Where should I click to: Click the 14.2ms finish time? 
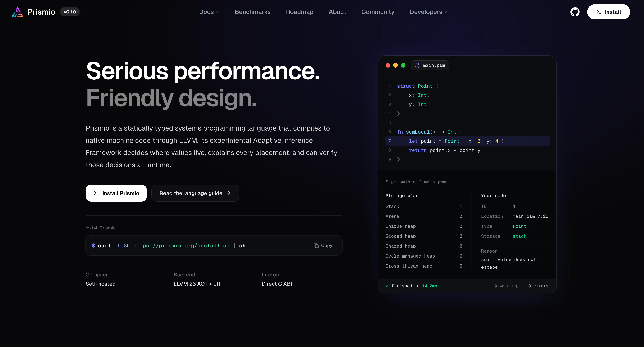pyautogui.click(x=429, y=286)
